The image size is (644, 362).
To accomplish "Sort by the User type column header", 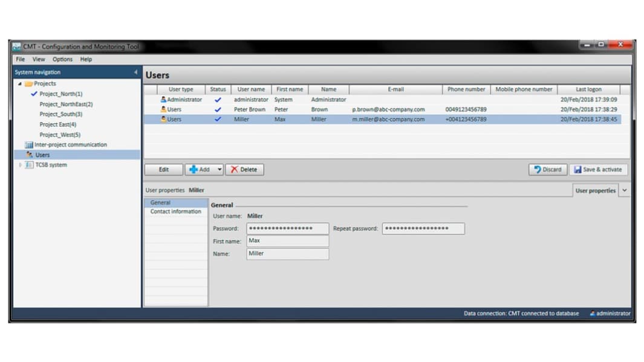I will click(x=181, y=89).
